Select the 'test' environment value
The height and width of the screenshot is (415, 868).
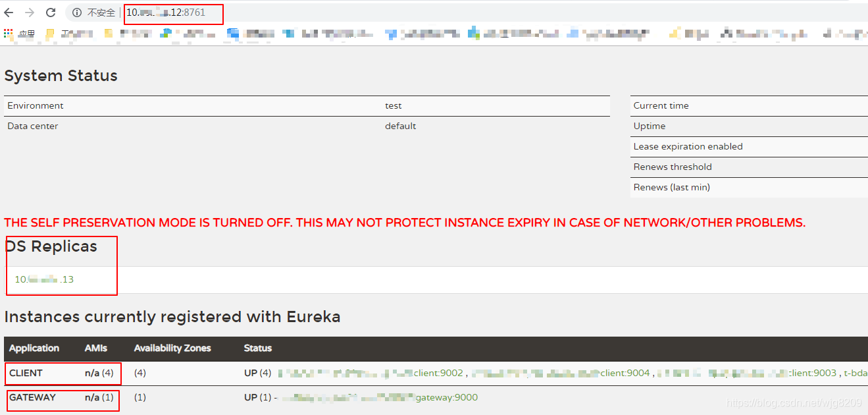pyautogui.click(x=394, y=105)
